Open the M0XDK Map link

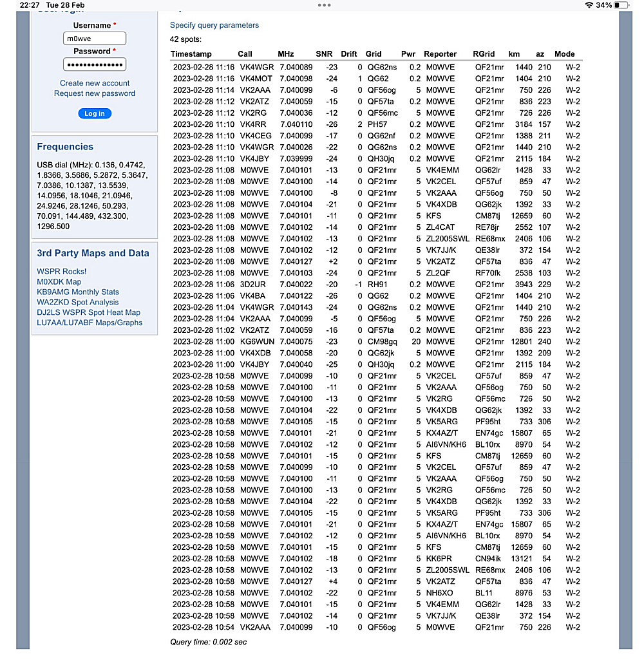[59, 282]
